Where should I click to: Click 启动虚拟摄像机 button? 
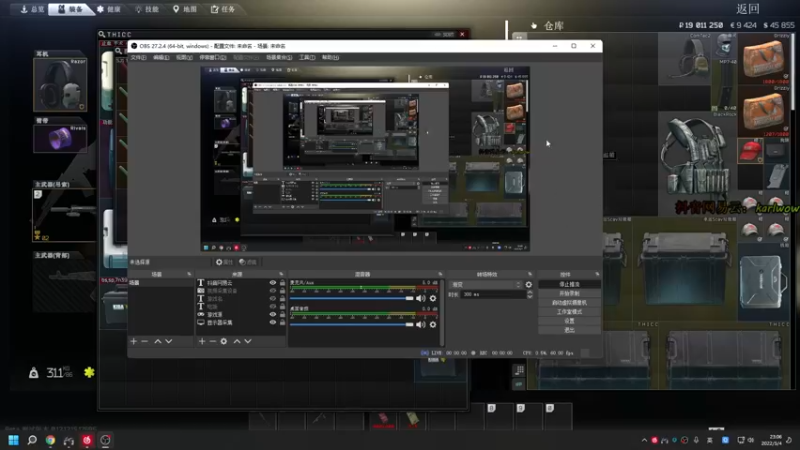point(569,303)
